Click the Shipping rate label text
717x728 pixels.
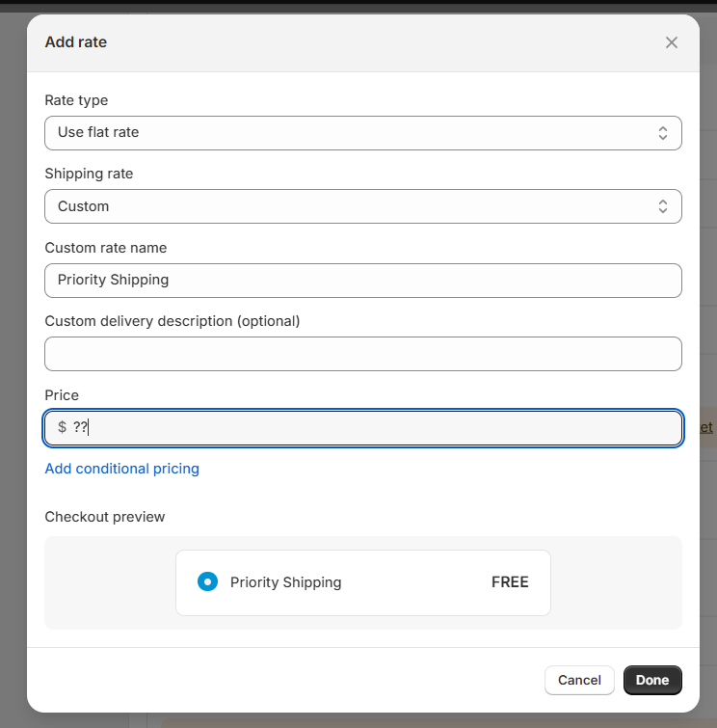(89, 174)
